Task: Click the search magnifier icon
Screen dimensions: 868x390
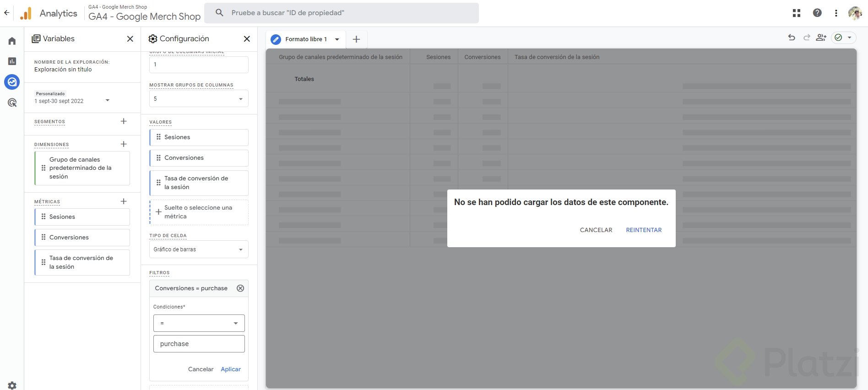Action: tap(219, 13)
